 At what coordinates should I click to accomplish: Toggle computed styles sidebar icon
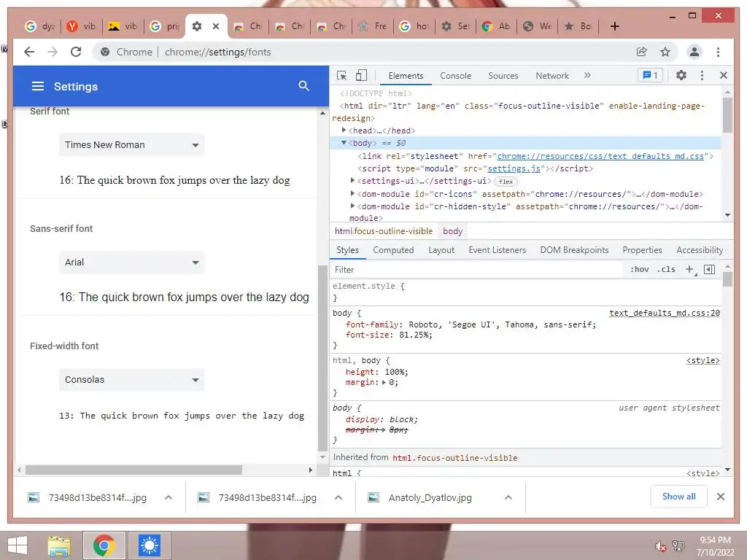(709, 270)
